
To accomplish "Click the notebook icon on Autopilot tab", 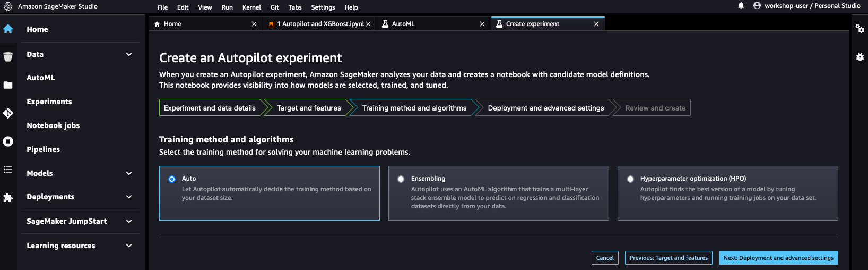I will pyautogui.click(x=271, y=24).
